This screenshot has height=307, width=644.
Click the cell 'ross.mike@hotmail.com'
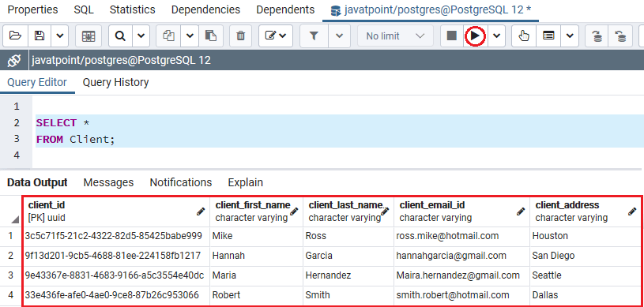(x=461, y=236)
